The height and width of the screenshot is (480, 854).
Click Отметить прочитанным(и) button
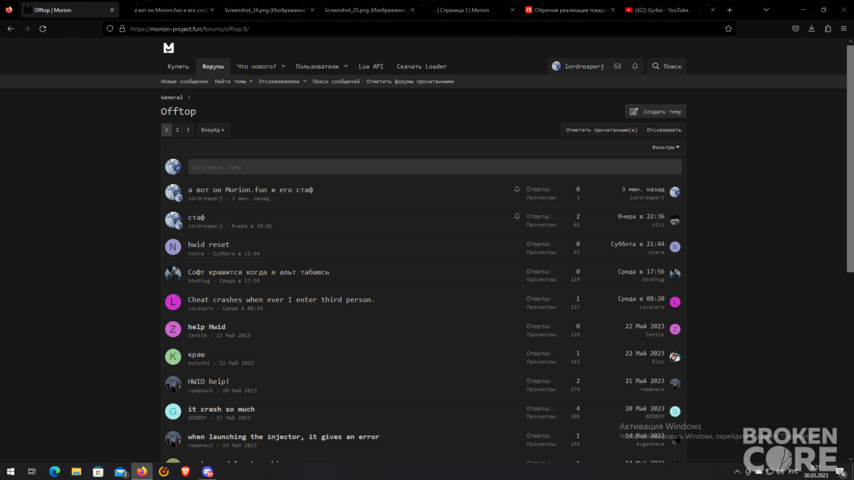(601, 130)
